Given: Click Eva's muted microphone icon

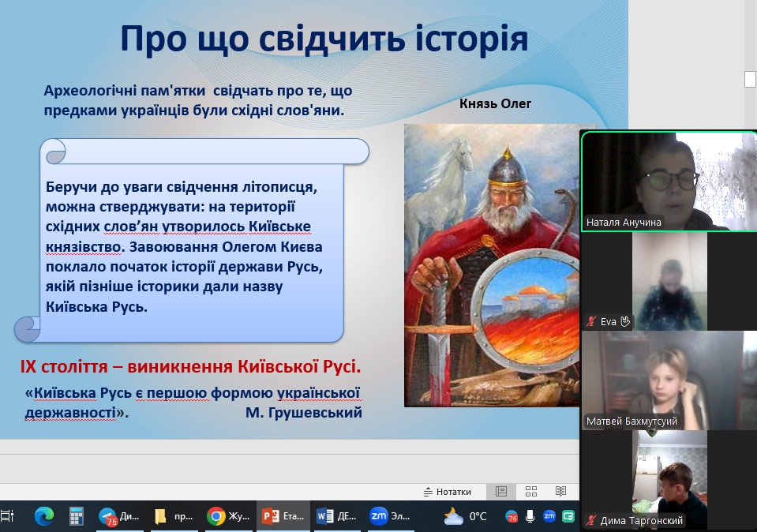Looking at the screenshot, I should click(x=591, y=321).
